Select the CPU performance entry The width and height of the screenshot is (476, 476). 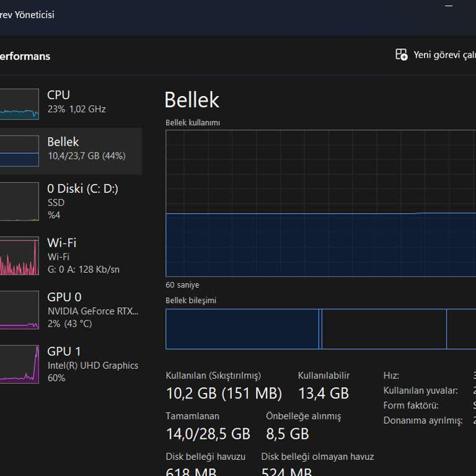(71, 104)
